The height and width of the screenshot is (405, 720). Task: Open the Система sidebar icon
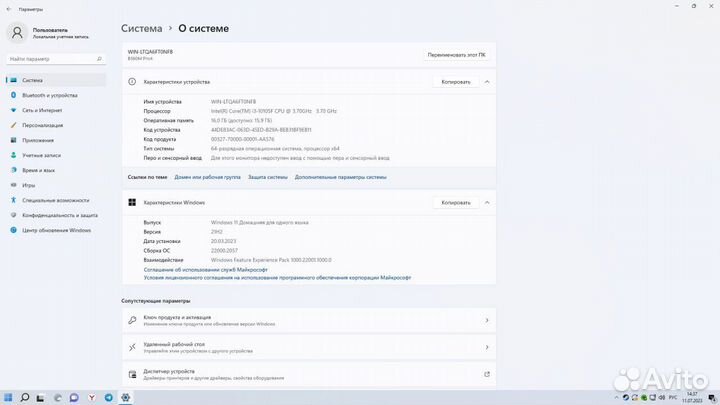(x=13, y=80)
